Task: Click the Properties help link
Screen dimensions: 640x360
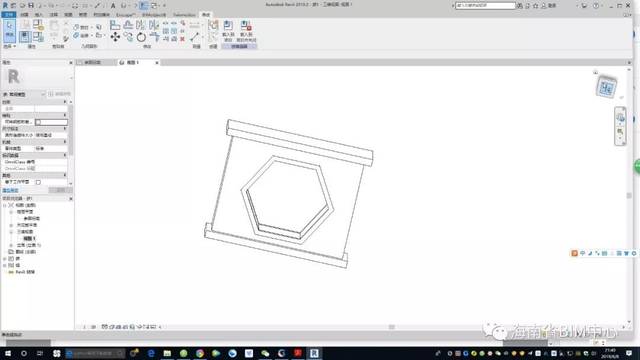Action: pos(10,191)
